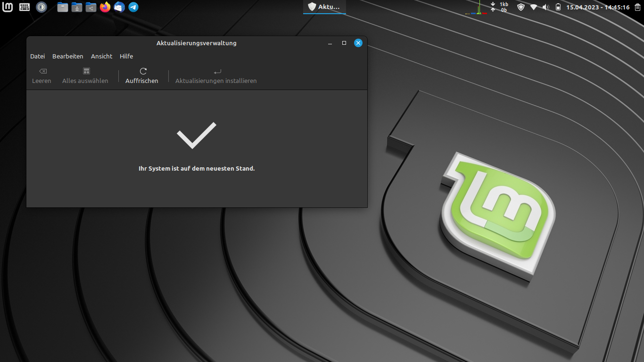Launch Telegram from the top panel
The image size is (644, 362).
click(133, 7)
